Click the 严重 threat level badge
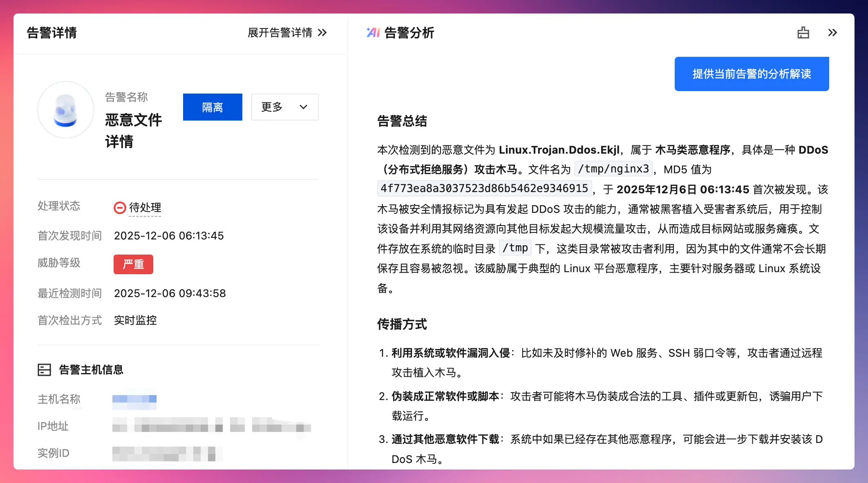The image size is (868, 483). [x=133, y=264]
